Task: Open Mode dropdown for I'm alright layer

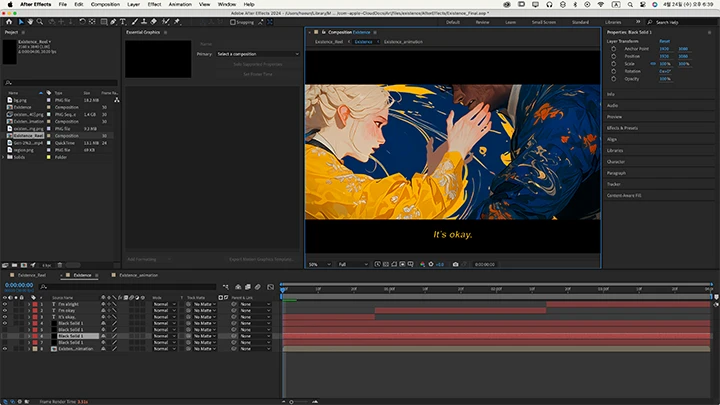Action: 164,304
